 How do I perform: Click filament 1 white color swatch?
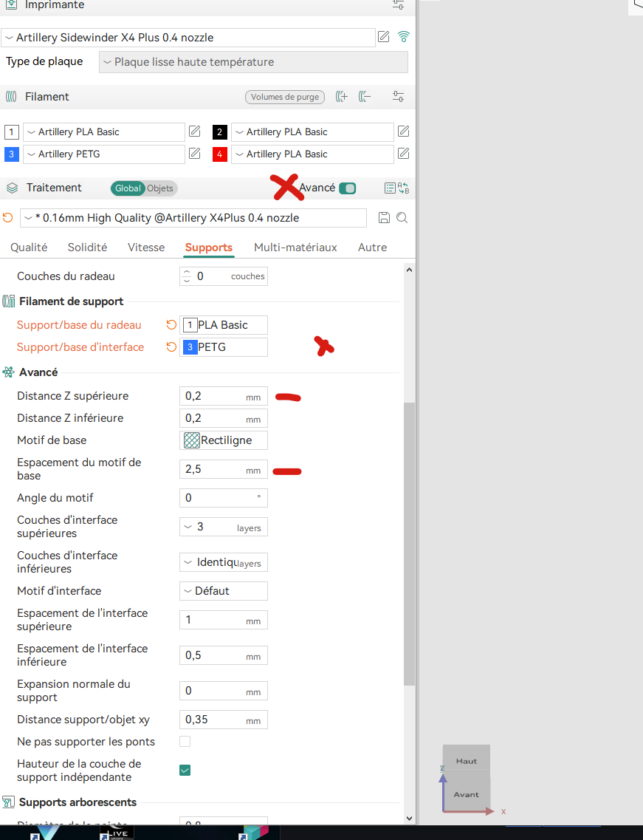pyautogui.click(x=11, y=132)
